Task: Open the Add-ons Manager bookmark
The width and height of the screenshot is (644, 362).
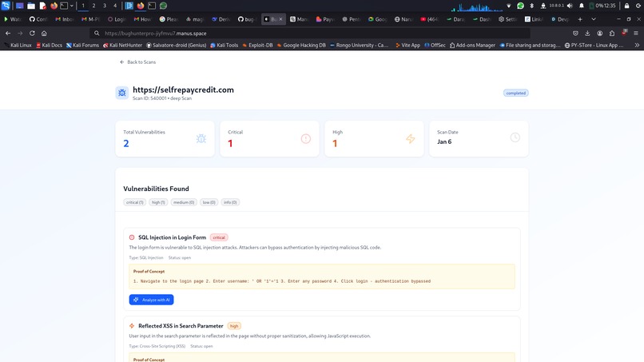Action: 472,46
